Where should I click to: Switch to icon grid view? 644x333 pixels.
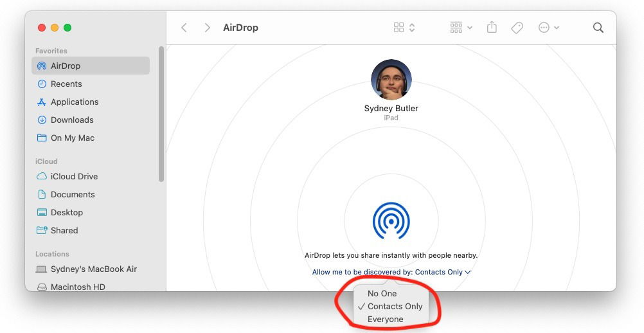click(x=398, y=28)
